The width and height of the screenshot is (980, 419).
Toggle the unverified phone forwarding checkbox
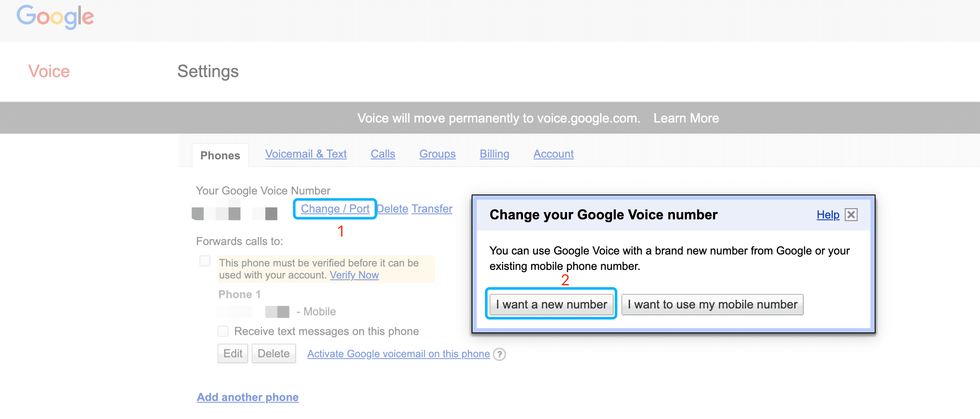pos(205,261)
